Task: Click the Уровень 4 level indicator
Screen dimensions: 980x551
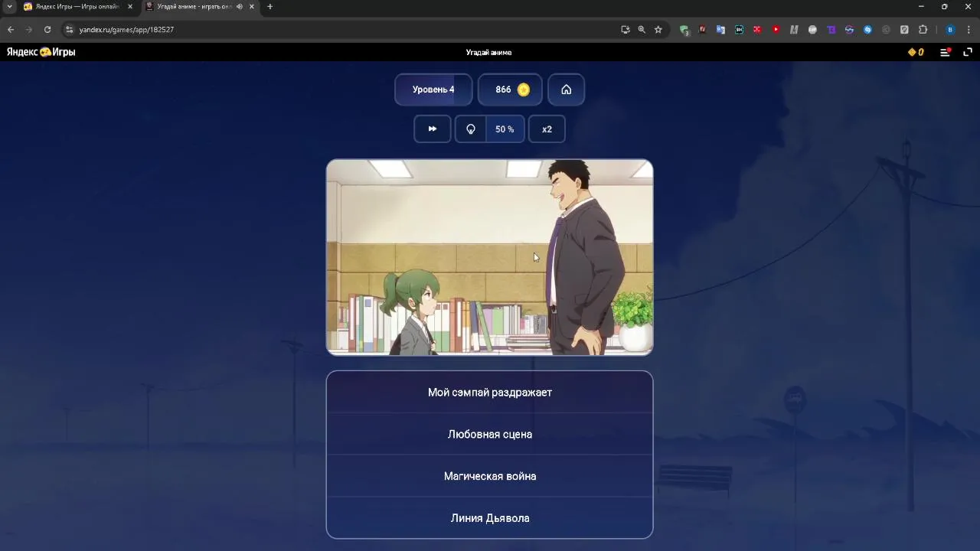Action: coord(433,90)
